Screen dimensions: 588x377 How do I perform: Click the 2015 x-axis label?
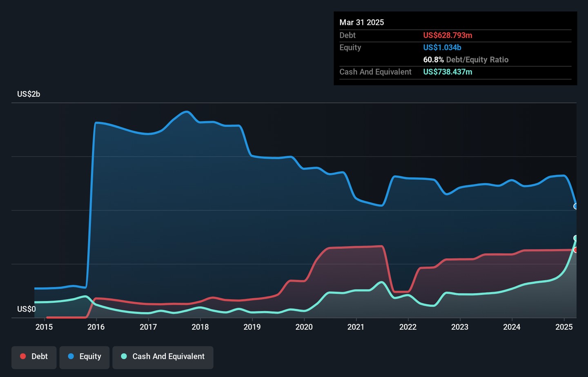[44, 327]
